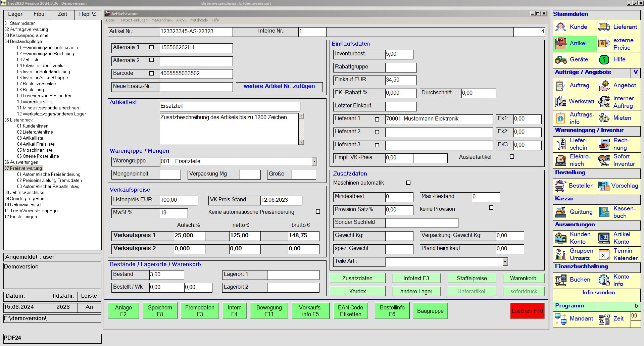
Task: Click the Speichern F8 button
Action: [x=160, y=311]
